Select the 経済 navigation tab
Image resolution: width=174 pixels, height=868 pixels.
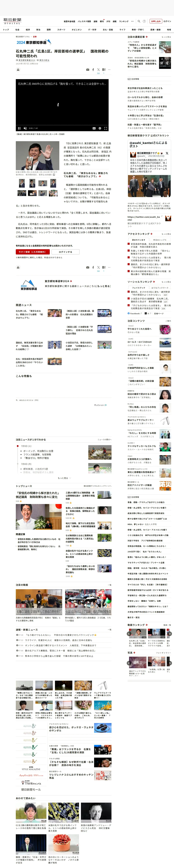tap(28, 30)
